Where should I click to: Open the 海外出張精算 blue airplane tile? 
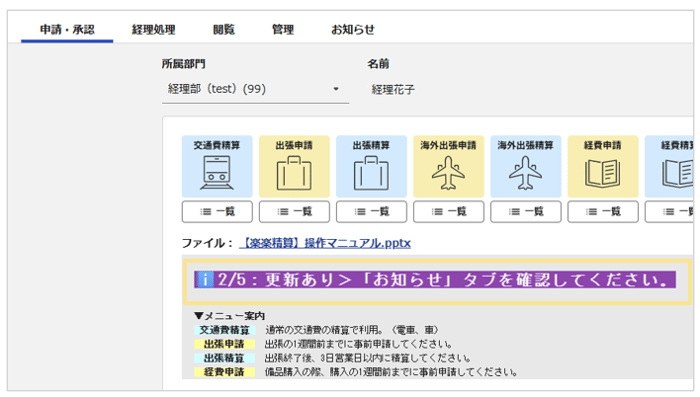click(526, 166)
